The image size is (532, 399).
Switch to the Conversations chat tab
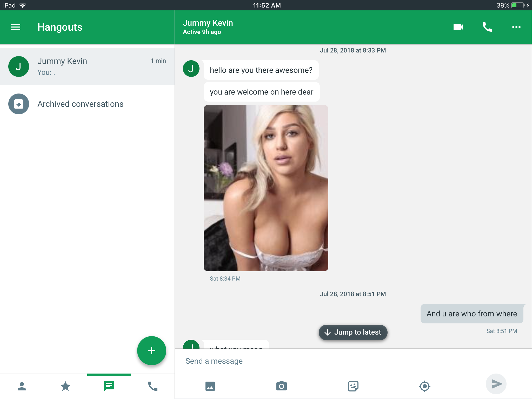pyautogui.click(x=109, y=386)
